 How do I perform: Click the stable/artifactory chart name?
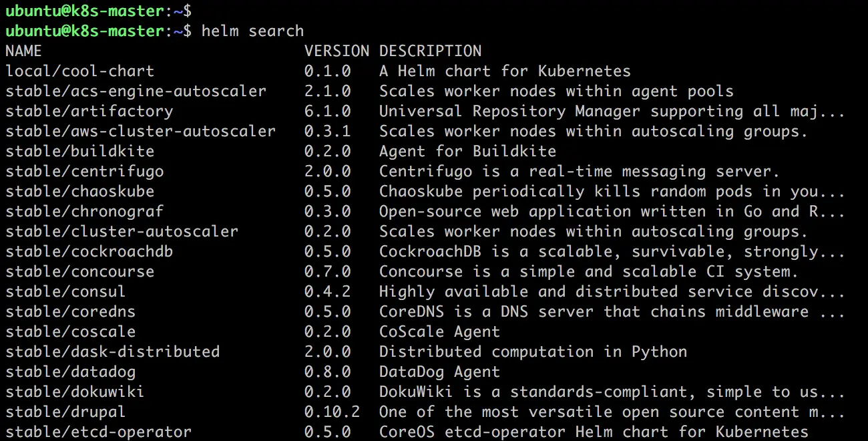tap(89, 111)
